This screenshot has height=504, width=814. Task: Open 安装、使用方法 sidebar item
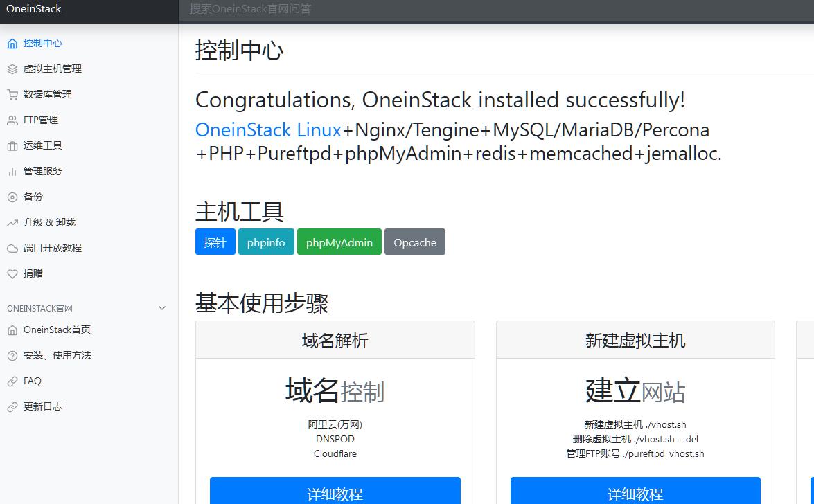57,356
